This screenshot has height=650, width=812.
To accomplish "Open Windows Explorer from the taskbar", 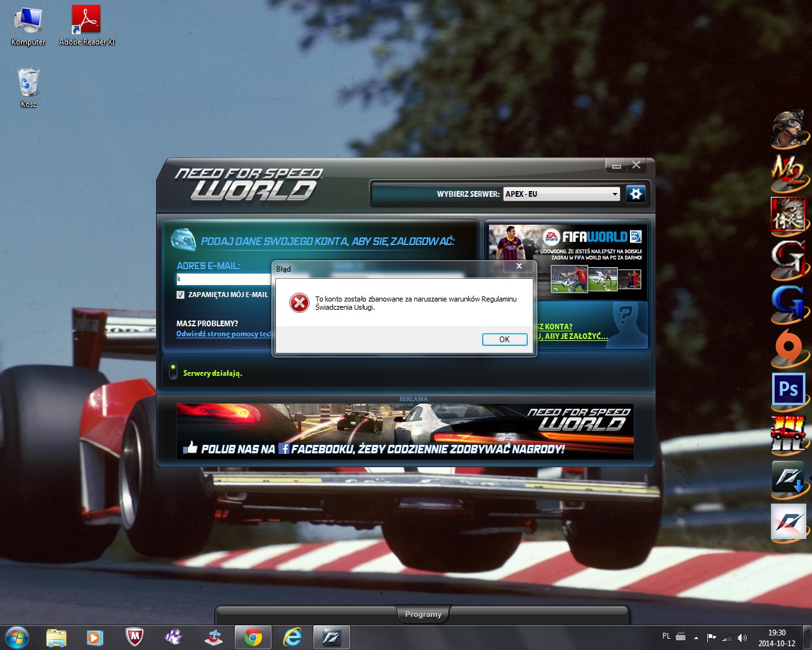I will tap(56, 637).
